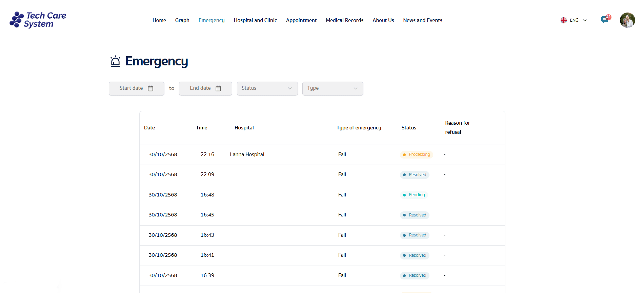Click the Emergency siren heading icon

[x=115, y=61]
